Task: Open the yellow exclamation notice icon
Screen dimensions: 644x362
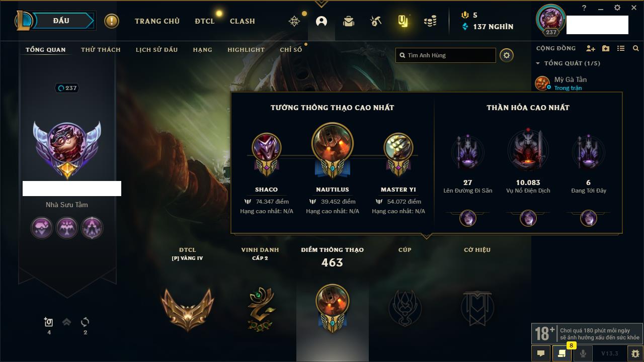Action: click(x=112, y=21)
